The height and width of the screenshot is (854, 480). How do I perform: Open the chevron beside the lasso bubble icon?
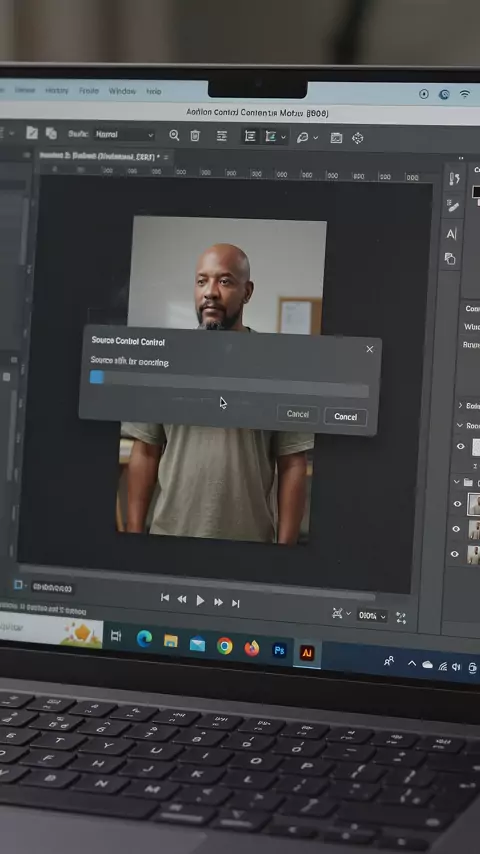[315, 138]
